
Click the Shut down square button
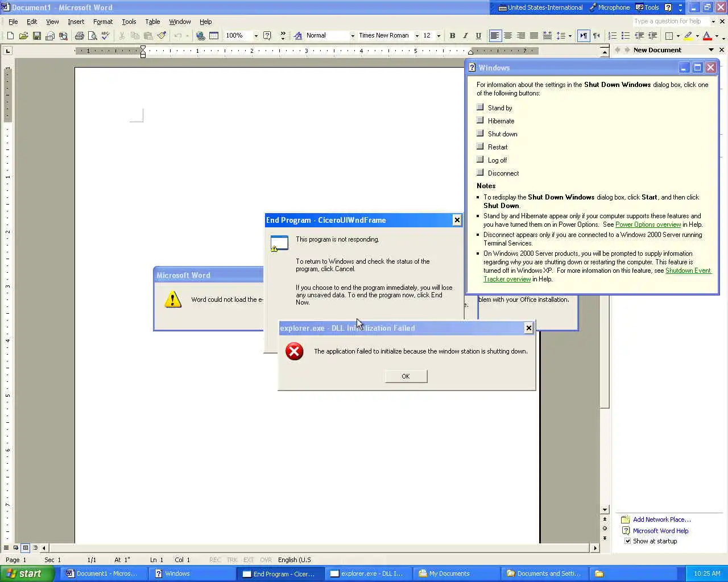click(x=480, y=134)
